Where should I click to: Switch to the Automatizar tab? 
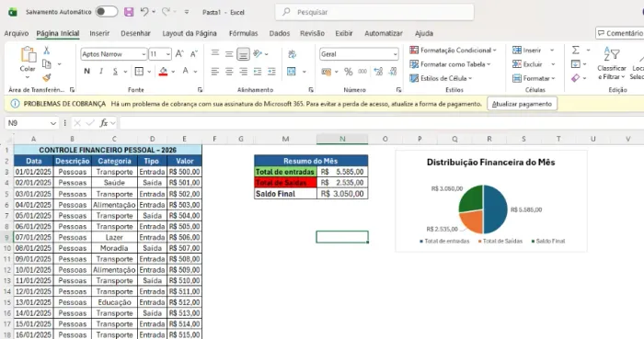coord(384,33)
